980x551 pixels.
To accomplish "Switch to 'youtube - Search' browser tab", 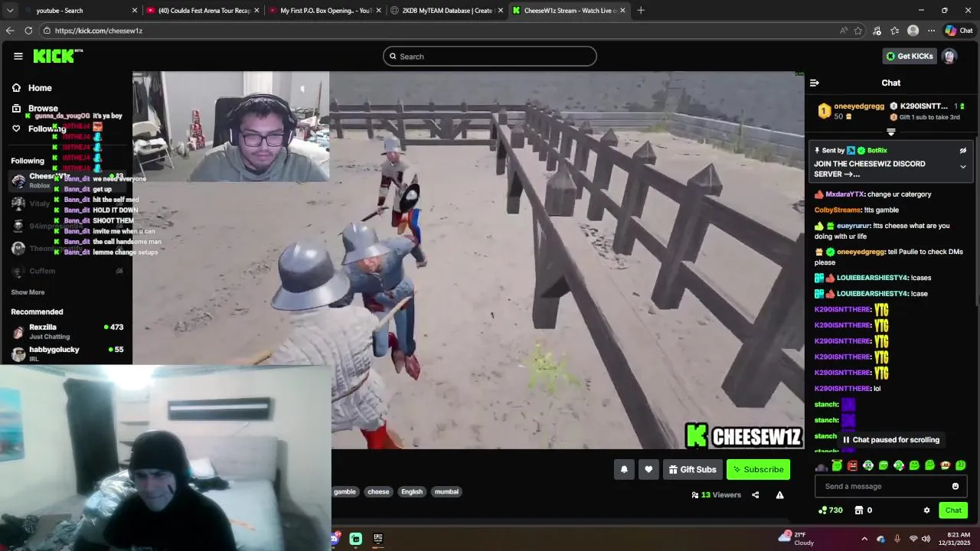I will [x=80, y=11].
